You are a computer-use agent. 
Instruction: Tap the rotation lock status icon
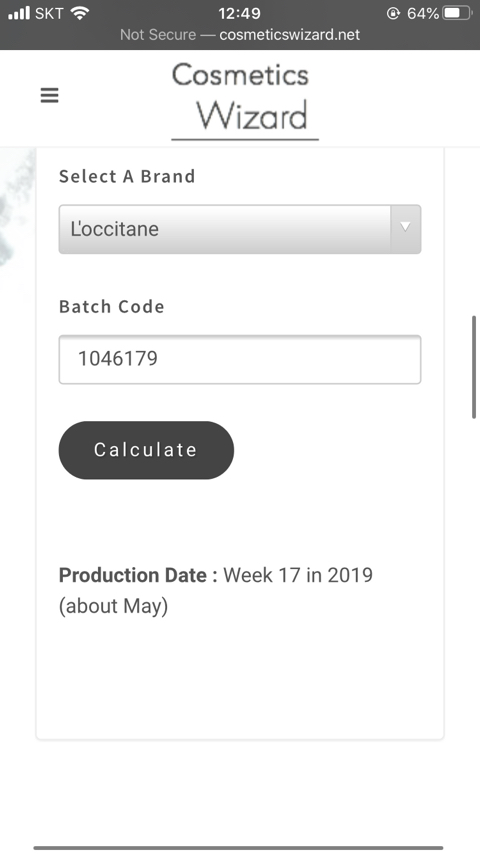393,13
